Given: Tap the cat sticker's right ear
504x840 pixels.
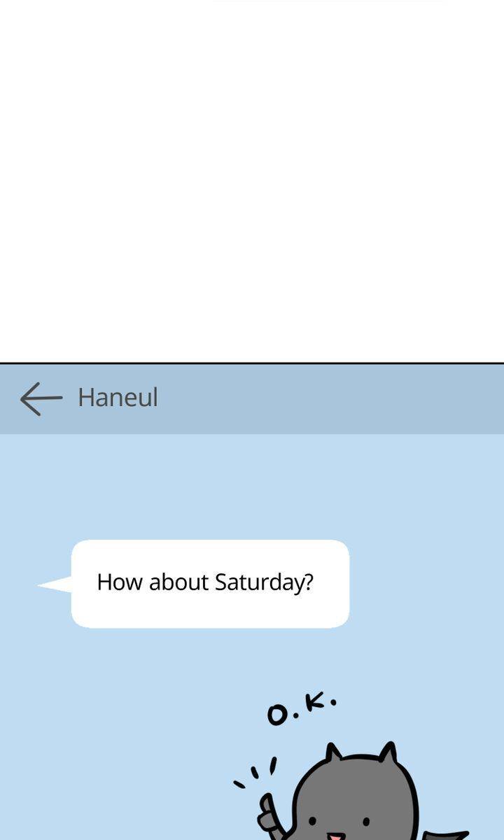Looking at the screenshot, I should pos(388,752).
